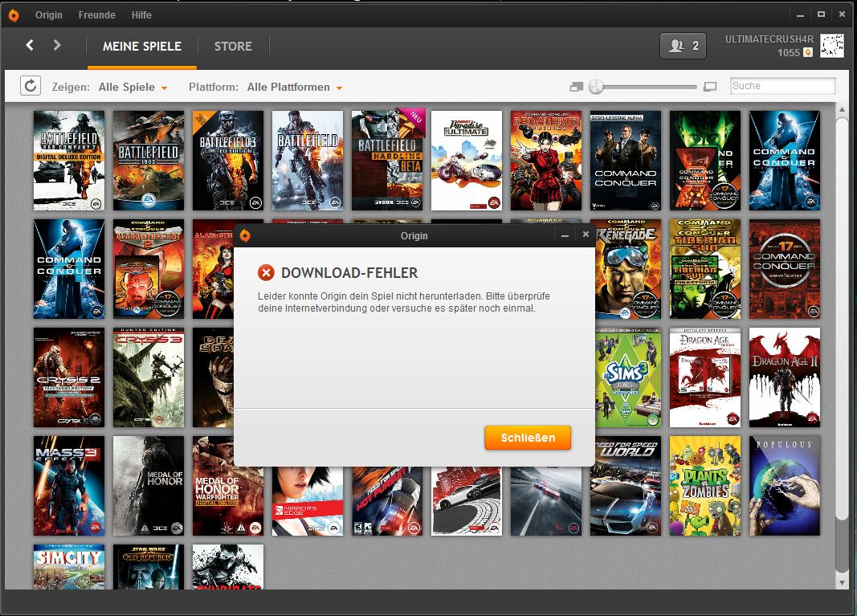Image resolution: width=857 pixels, height=616 pixels.
Task: Refresh the game library
Action: tap(31, 86)
